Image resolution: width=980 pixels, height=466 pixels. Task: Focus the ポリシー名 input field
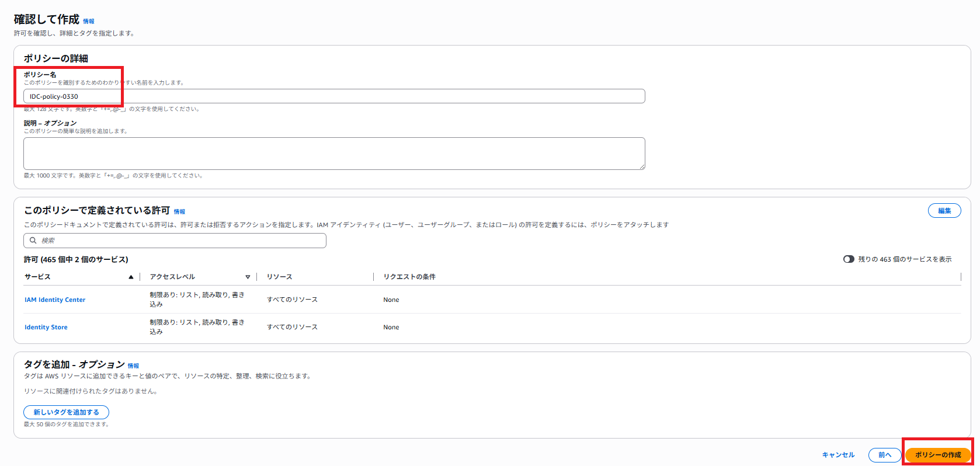pyautogui.click(x=334, y=96)
